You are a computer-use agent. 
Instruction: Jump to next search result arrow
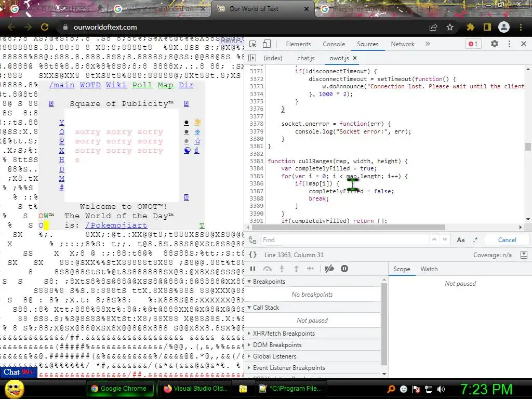click(445, 240)
